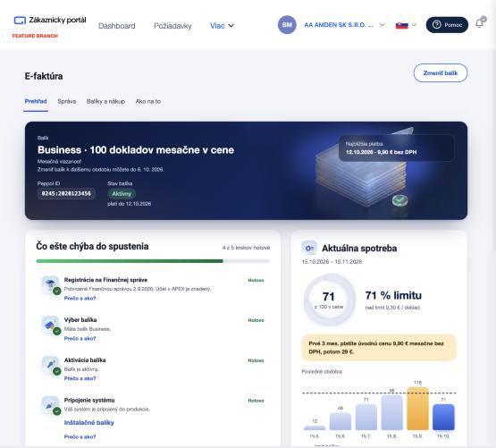Open Balíky a nákup tab
Viewport: 496px width, 448px height.
[105, 101]
